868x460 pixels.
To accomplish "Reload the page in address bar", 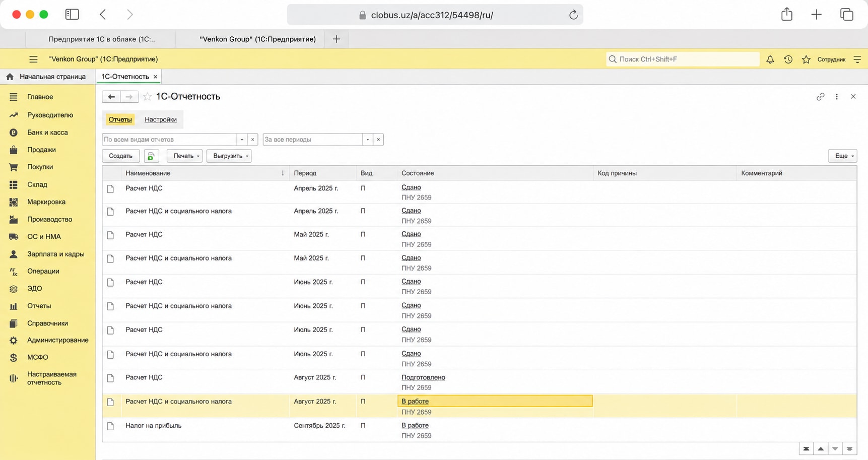I will point(573,15).
